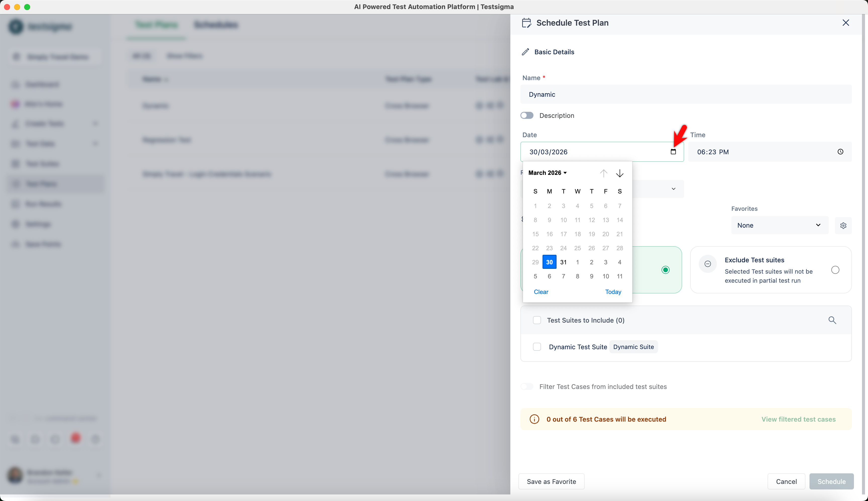Open the Favorites None dropdown
This screenshot has width=868, height=501.
tap(779, 225)
